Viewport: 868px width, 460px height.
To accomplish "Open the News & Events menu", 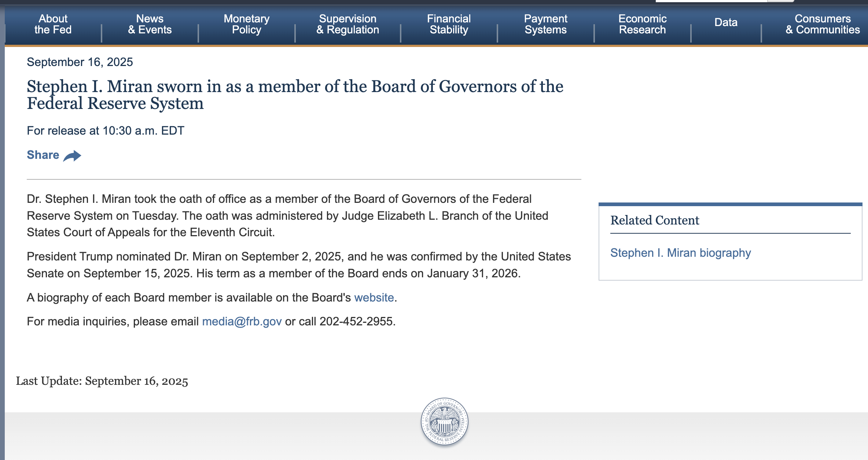I will click(150, 24).
